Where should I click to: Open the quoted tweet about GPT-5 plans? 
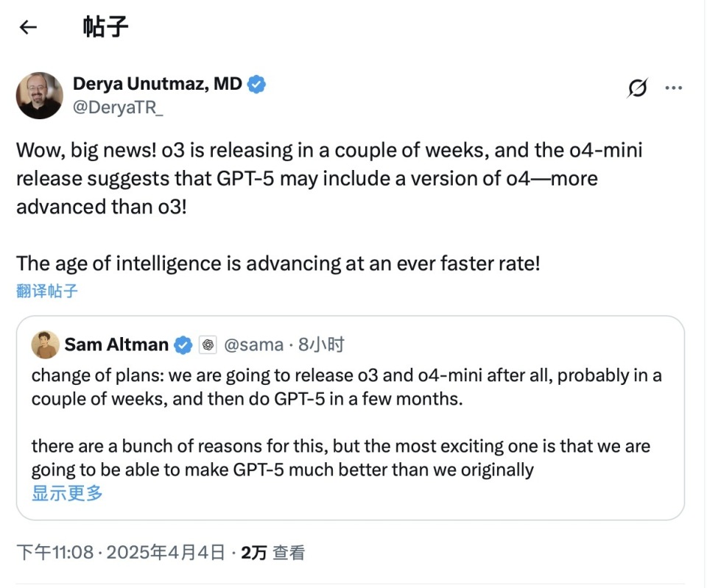click(x=351, y=418)
